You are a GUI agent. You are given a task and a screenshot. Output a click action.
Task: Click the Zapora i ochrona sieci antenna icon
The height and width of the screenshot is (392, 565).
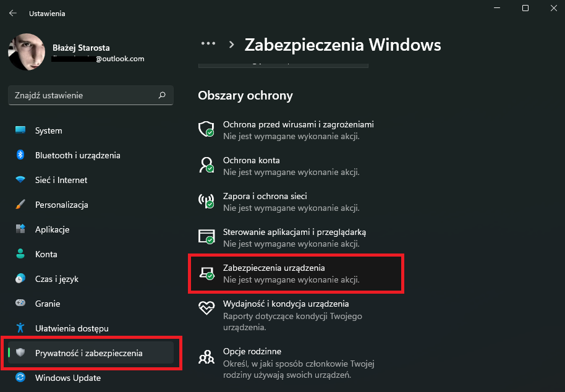pyautogui.click(x=206, y=201)
